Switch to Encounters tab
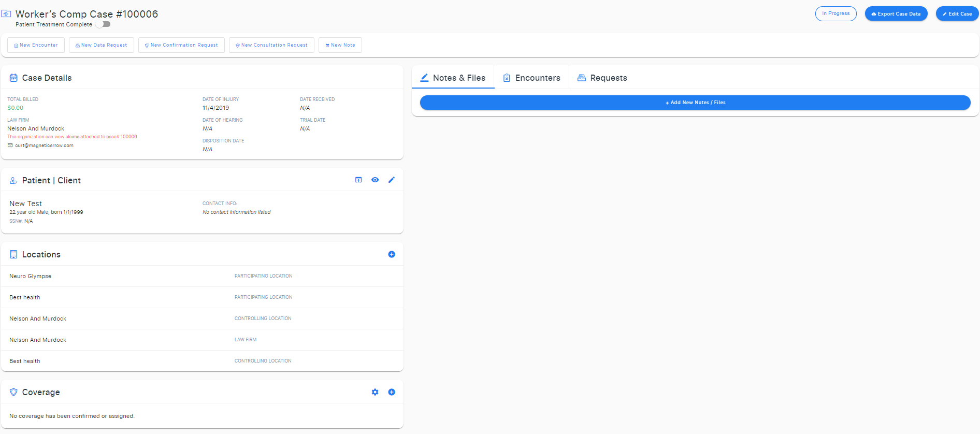 [531, 78]
